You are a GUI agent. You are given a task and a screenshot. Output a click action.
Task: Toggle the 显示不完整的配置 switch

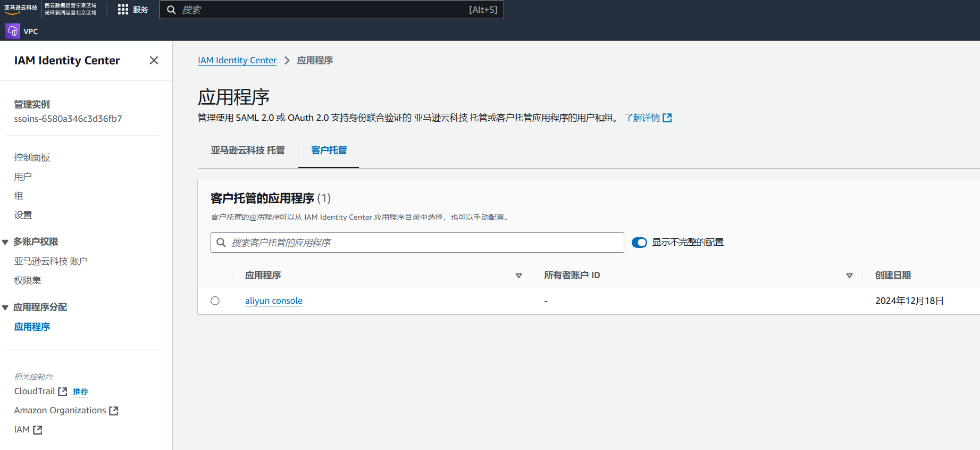[639, 243]
